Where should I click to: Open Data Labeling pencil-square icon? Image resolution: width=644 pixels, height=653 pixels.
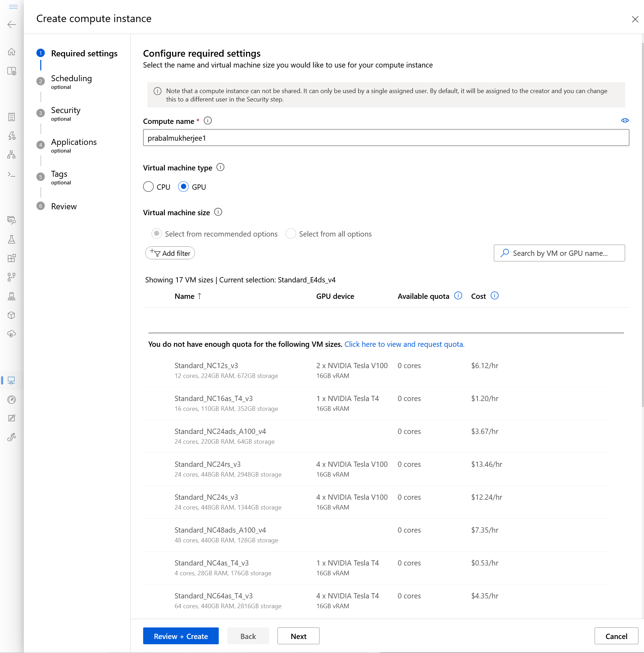(x=12, y=418)
